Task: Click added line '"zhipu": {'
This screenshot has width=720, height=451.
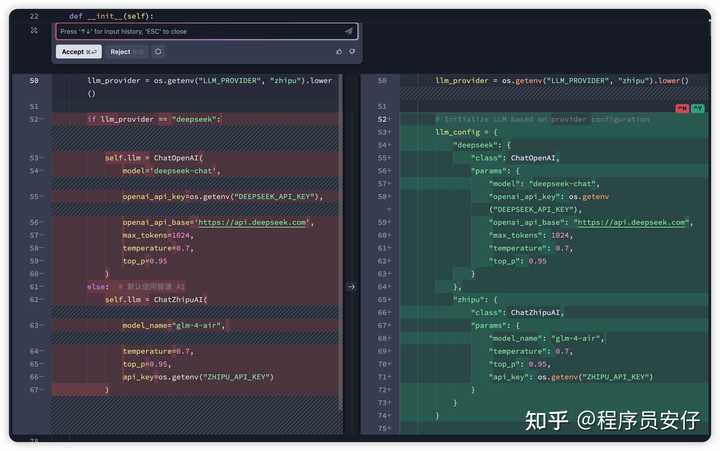Action: click(x=475, y=299)
